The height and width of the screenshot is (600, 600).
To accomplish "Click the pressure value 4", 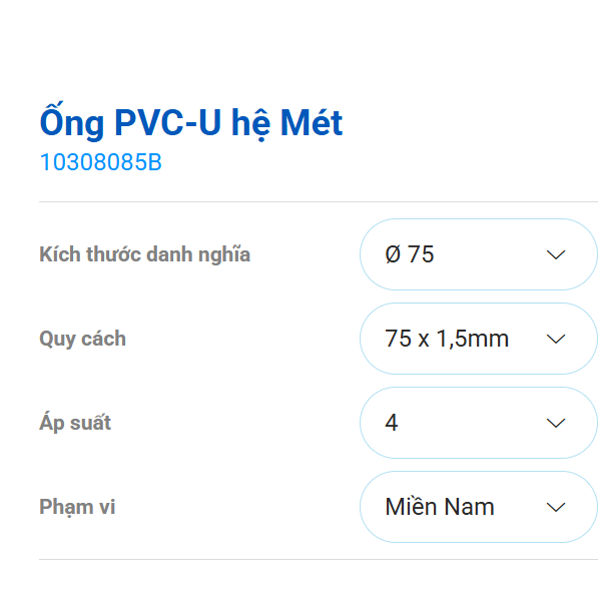I will (391, 423).
